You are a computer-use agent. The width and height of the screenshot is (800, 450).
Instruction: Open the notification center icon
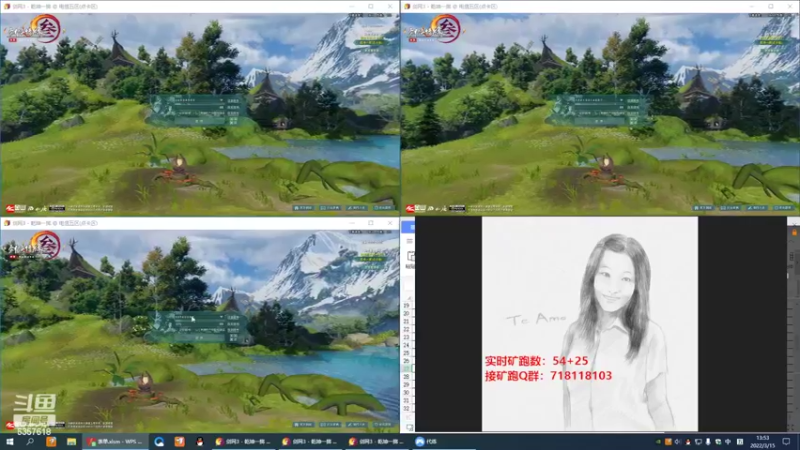click(786, 442)
